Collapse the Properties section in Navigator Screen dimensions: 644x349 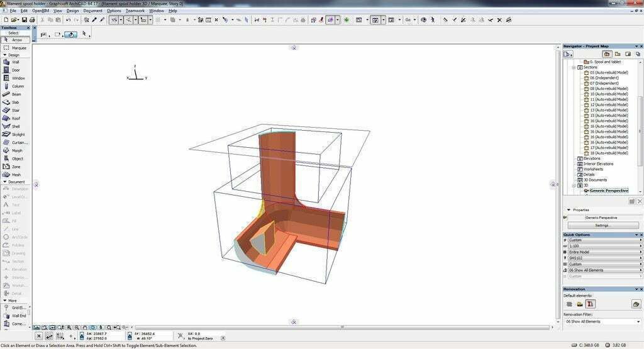pos(569,210)
